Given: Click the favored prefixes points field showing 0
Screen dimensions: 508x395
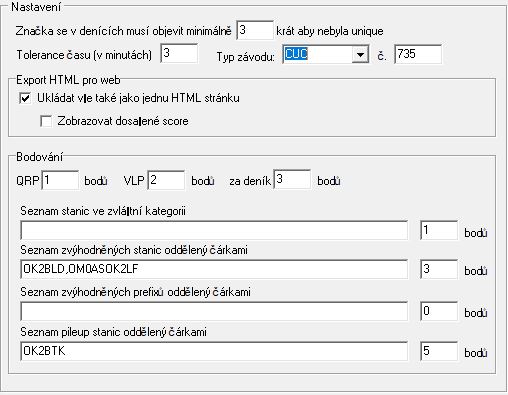Looking at the screenshot, I should pyautogui.click(x=439, y=311).
